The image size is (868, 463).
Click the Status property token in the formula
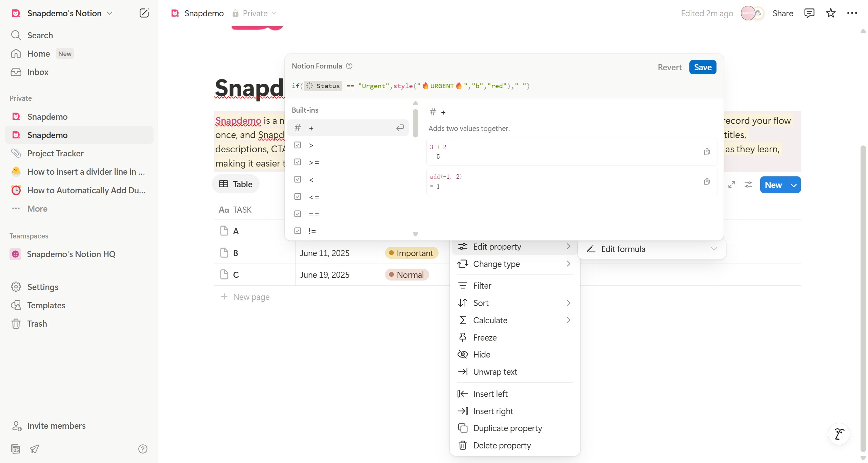(323, 86)
